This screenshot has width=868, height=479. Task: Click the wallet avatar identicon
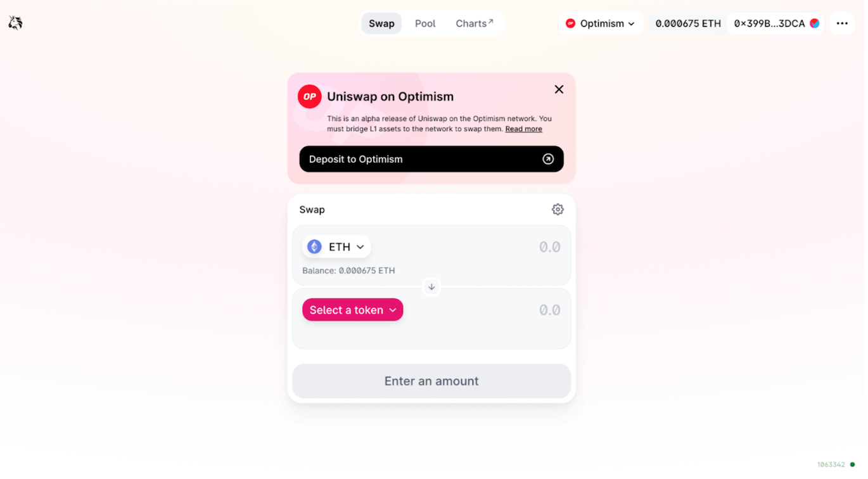coord(815,23)
